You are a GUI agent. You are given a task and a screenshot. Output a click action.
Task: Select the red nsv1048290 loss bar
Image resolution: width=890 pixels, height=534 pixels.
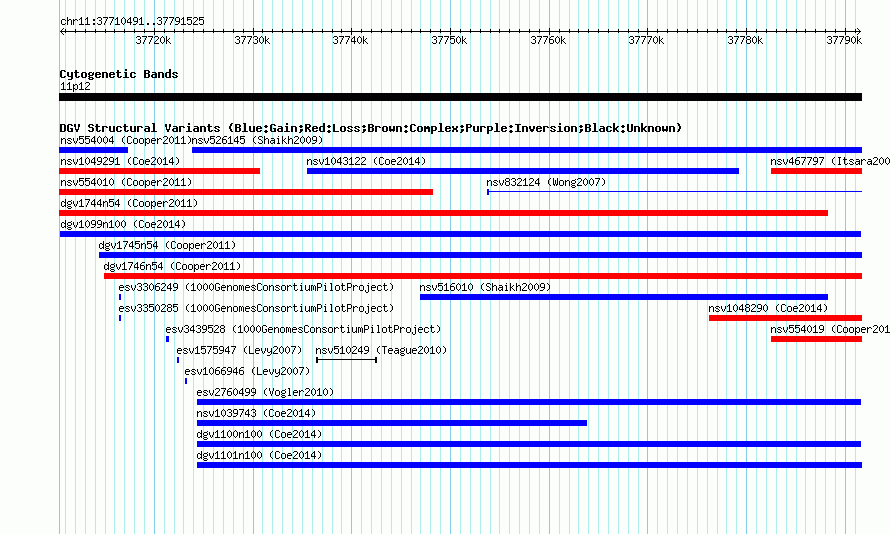tap(786, 318)
